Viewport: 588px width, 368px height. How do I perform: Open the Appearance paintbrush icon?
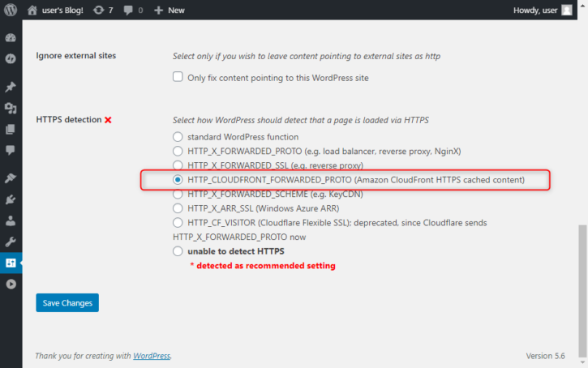tap(11, 178)
